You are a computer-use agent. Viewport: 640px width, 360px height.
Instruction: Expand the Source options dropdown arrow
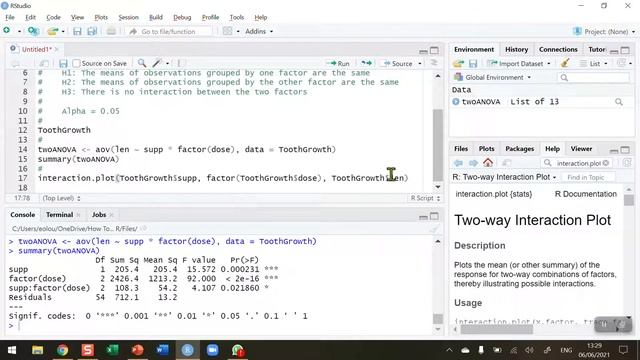420,64
